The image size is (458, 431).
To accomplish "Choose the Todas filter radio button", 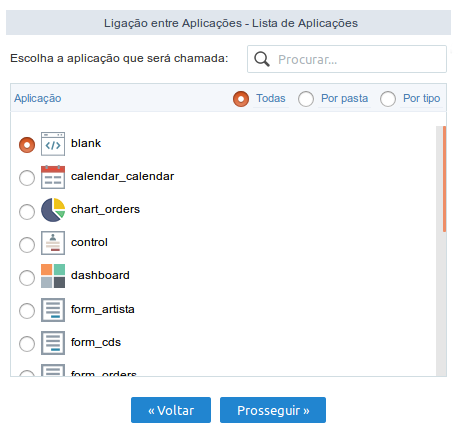I will coord(241,99).
